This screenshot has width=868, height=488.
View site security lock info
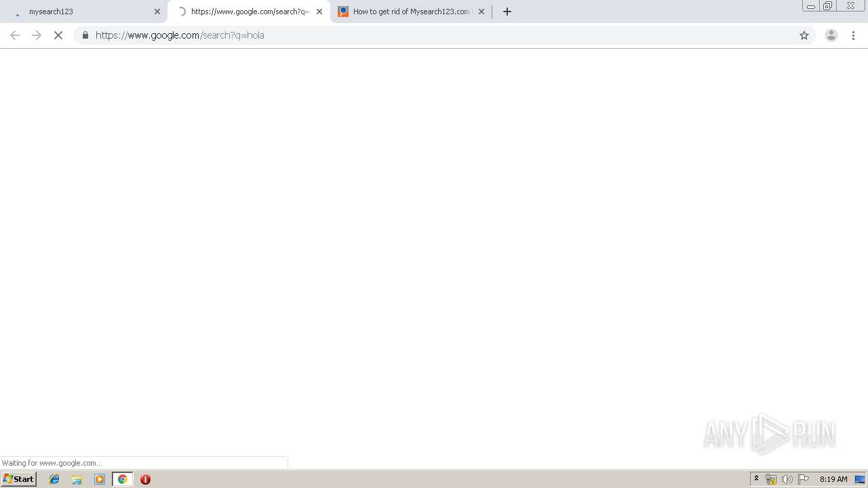tap(85, 35)
